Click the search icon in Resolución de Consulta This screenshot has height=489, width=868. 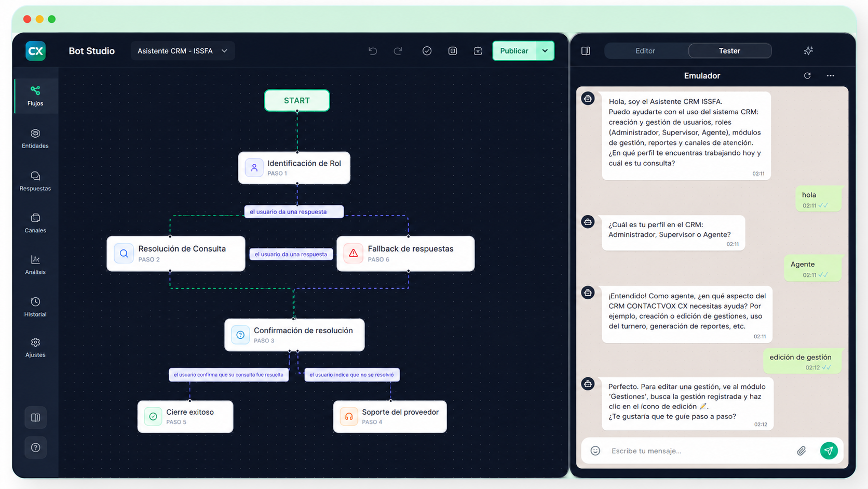pos(124,254)
